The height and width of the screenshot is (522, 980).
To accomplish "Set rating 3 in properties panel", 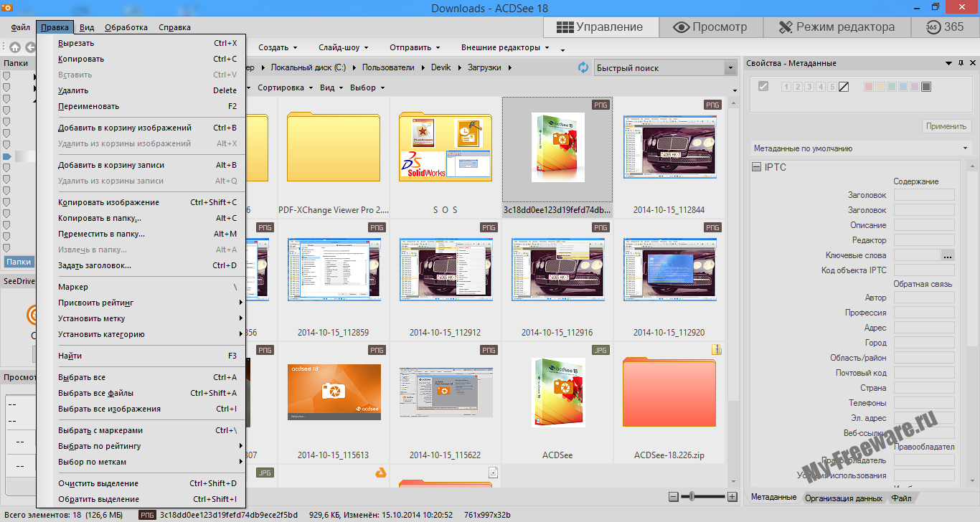I will [x=809, y=87].
